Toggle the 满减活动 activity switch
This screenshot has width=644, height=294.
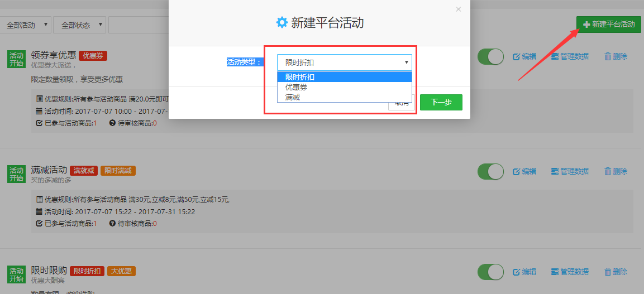(490, 171)
